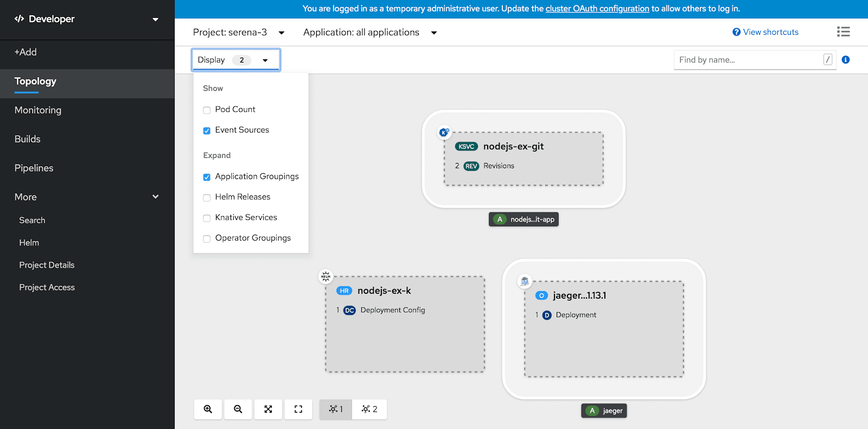The width and height of the screenshot is (868, 429).
Task: Click the fit to screen icon
Action: point(268,409)
